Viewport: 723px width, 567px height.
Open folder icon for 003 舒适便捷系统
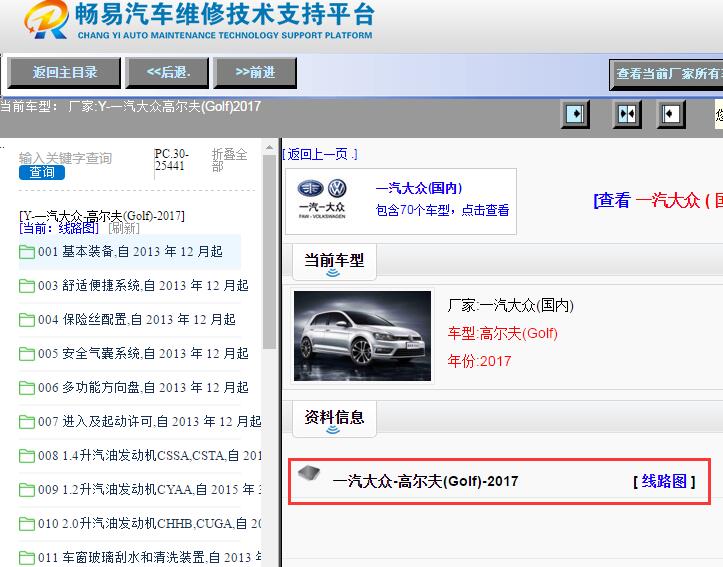[27, 286]
